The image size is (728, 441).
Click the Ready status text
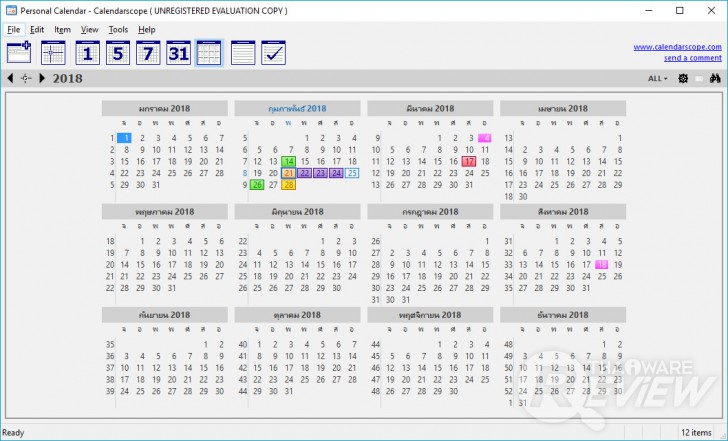coord(13,433)
